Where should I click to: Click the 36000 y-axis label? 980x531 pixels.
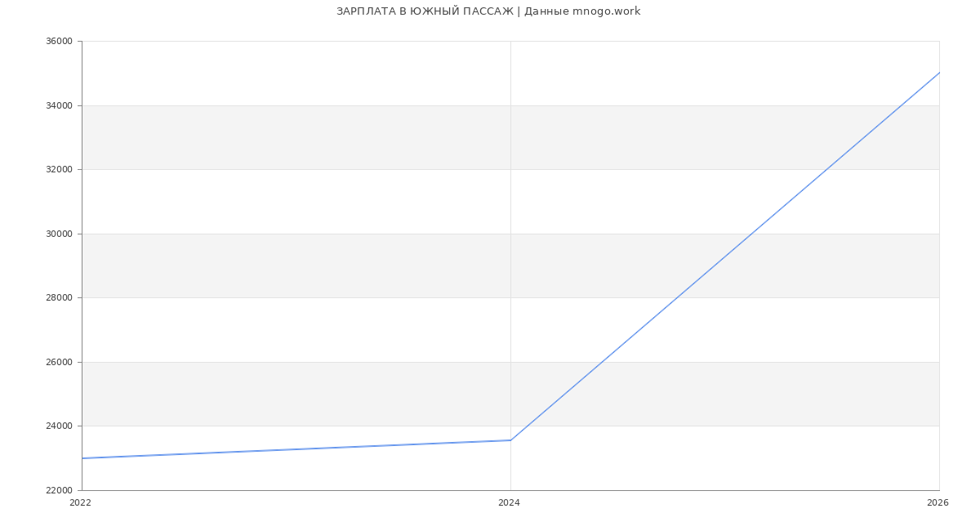(59, 42)
